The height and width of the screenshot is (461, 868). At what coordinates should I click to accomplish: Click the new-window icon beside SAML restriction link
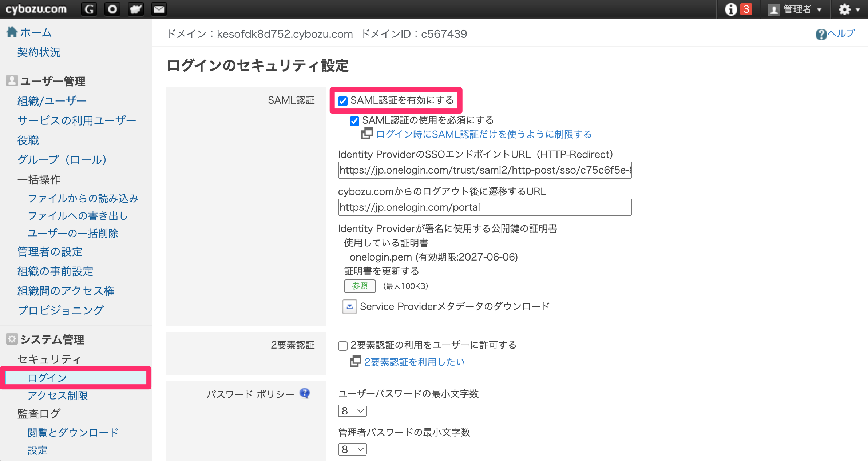click(367, 134)
